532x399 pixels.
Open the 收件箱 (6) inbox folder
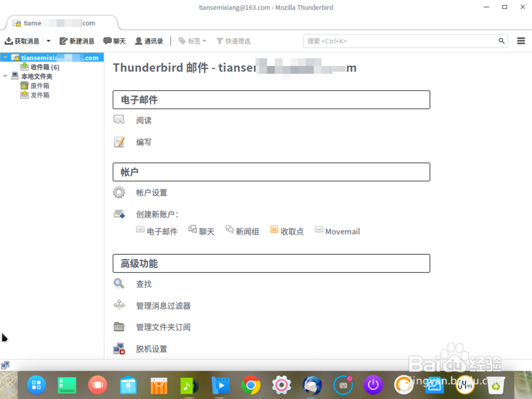coord(40,67)
